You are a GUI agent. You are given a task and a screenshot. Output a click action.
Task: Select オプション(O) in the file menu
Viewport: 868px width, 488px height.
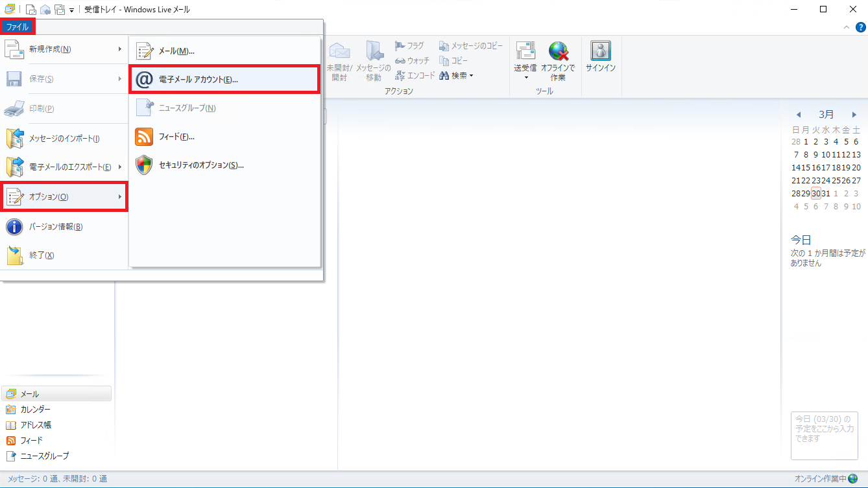tap(64, 196)
